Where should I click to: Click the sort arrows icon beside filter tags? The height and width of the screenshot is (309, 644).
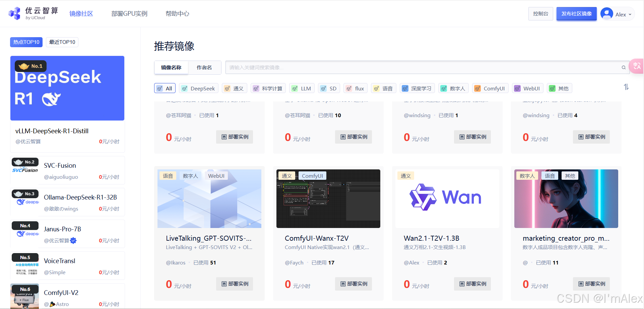(x=626, y=87)
